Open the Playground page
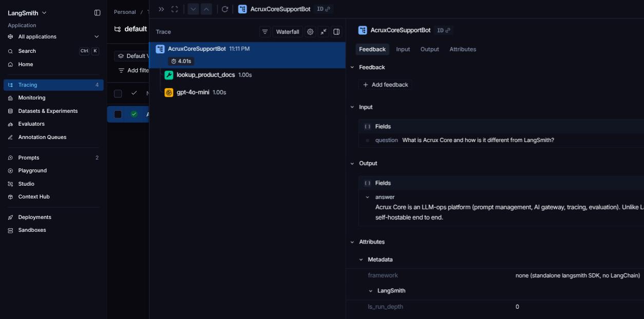 [53, 171]
